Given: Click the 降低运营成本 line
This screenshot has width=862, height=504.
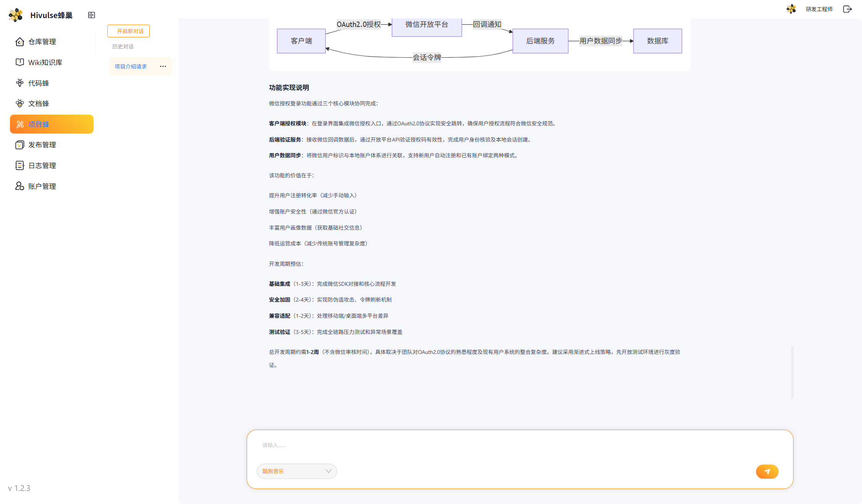Looking at the screenshot, I should pyautogui.click(x=318, y=244).
